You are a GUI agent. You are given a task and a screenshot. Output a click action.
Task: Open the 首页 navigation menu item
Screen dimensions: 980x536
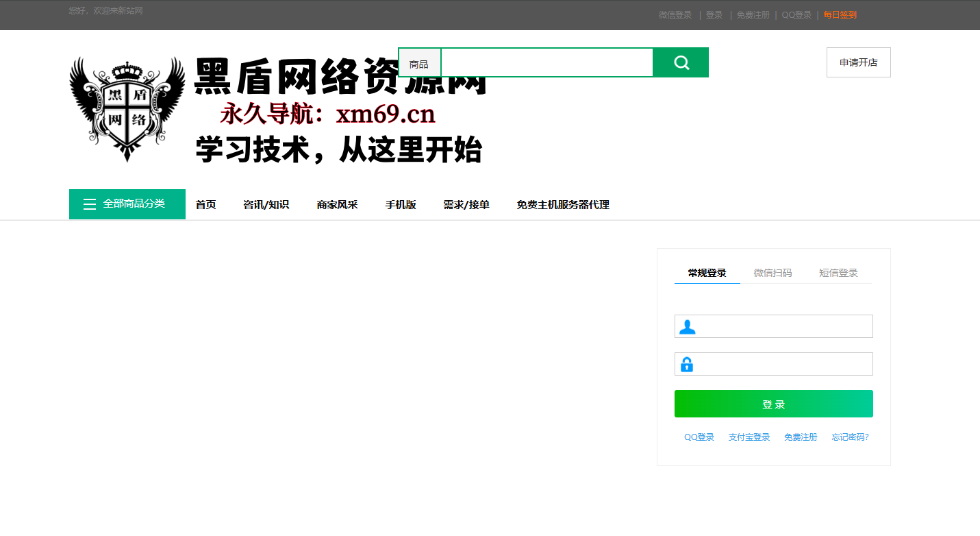click(205, 204)
